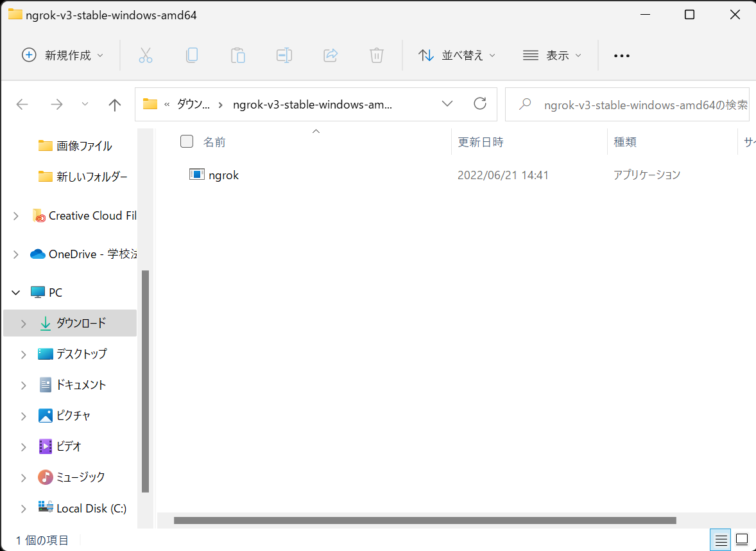Expand the ダウンロード tree node
The width and height of the screenshot is (756, 551).
click(x=24, y=324)
